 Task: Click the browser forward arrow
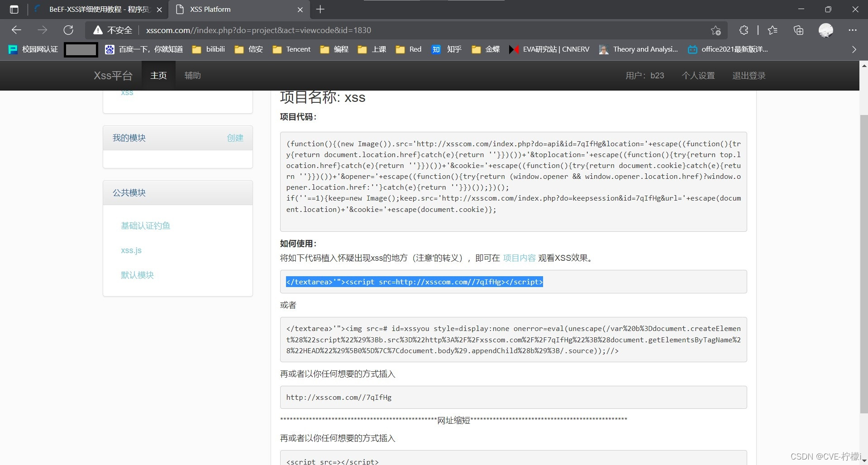pyautogui.click(x=42, y=30)
